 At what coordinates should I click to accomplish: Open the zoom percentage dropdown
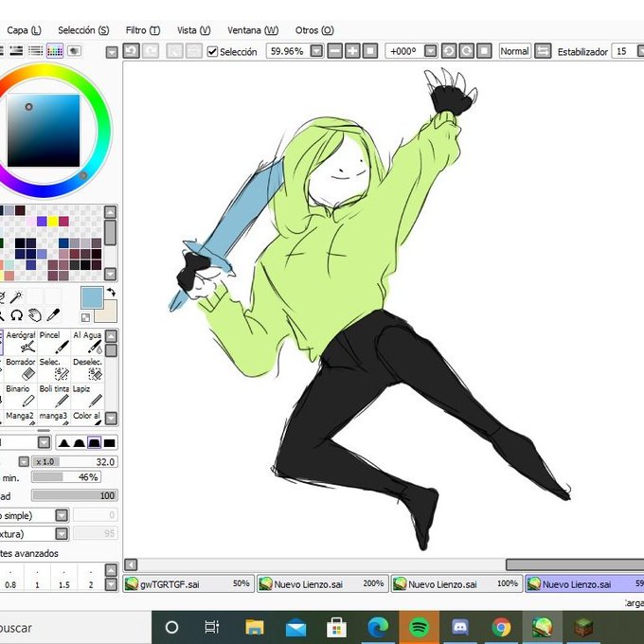pos(316,51)
